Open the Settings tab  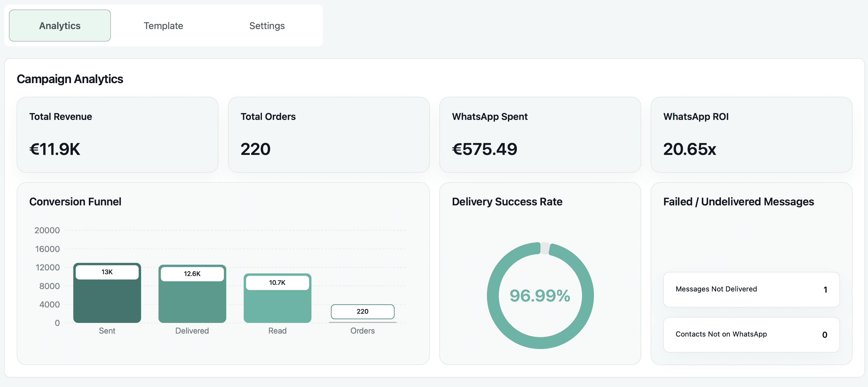tap(267, 26)
